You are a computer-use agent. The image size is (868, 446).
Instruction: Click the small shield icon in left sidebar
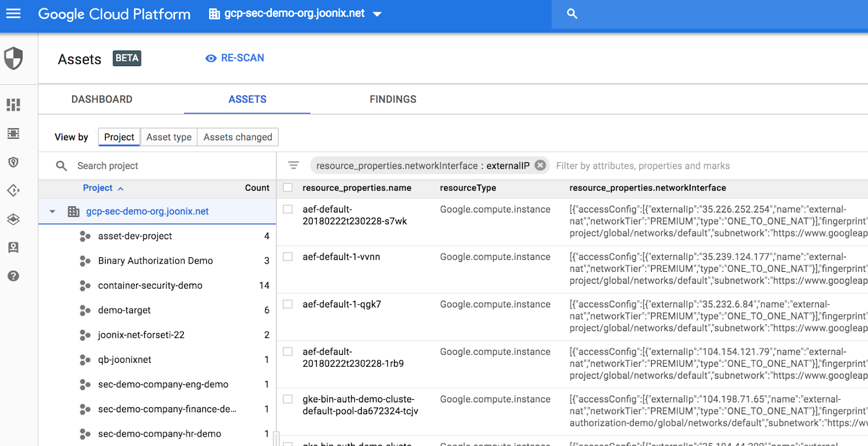click(14, 162)
